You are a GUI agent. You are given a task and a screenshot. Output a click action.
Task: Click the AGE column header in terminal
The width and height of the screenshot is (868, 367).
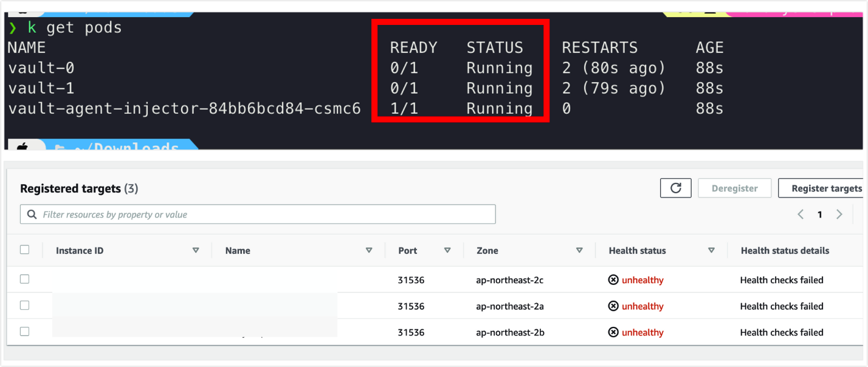point(710,48)
